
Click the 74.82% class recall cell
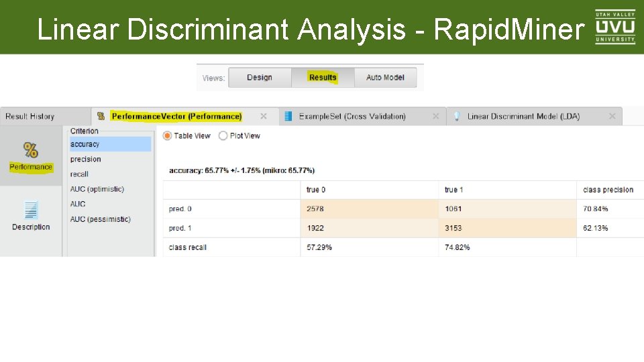click(x=508, y=247)
